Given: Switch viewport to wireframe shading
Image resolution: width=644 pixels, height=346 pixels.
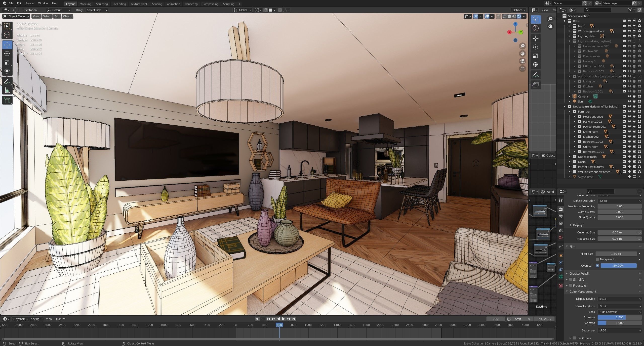Looking at the screenshot, I should click(504, 16).
